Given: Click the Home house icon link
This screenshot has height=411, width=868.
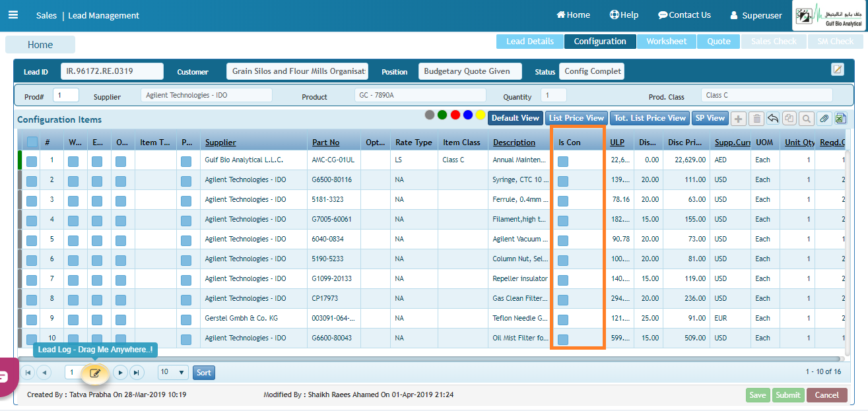Looking at the screenshot, I should (573, 15).
